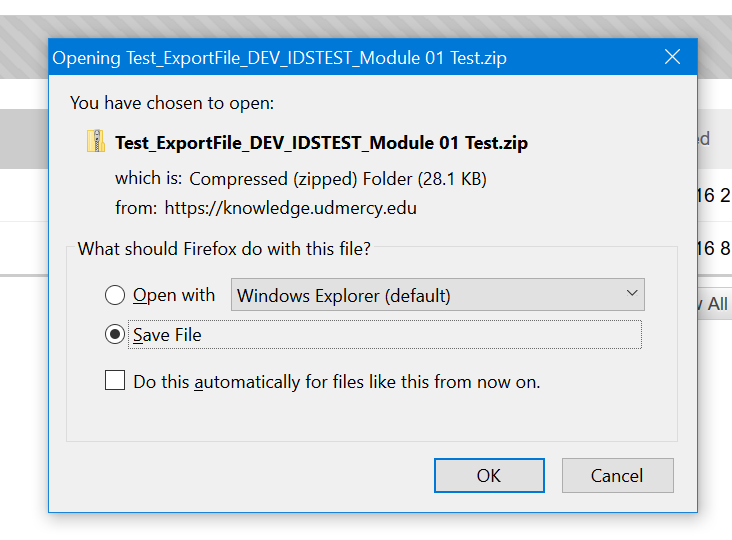Cancel the file download dialog
The height and width of the screenshot is (540, 732).
point(617,475)
